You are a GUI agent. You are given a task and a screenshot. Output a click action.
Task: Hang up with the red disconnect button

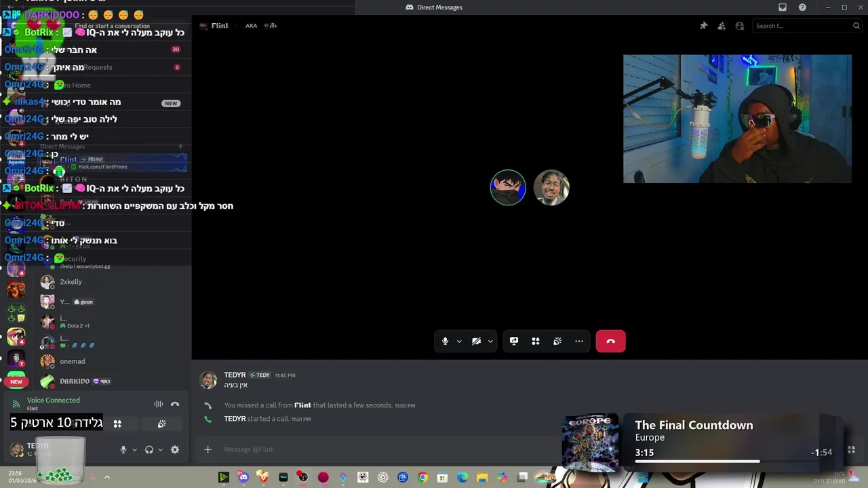610,341
